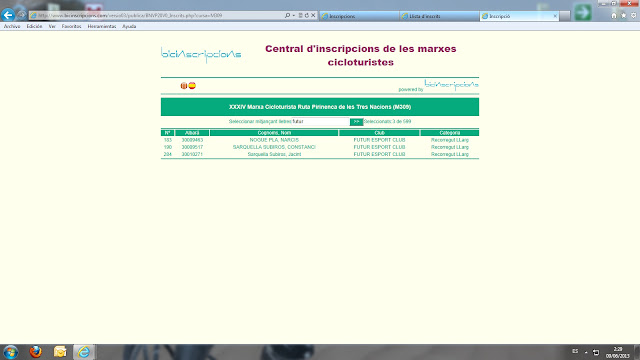Click the 'Seleccionats: 3 de 599' text
Image resolution: width=640 pixels, height=360 pixels.
387,122
